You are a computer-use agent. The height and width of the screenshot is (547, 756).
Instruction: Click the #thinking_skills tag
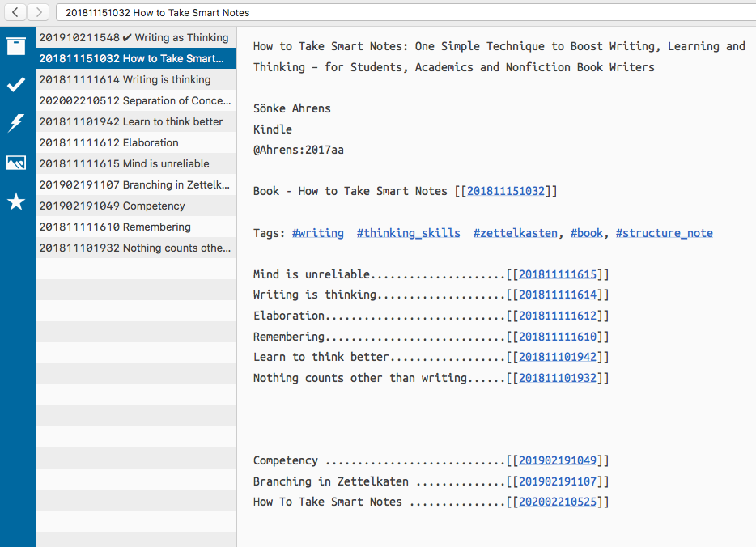click(x=409, y=233)
